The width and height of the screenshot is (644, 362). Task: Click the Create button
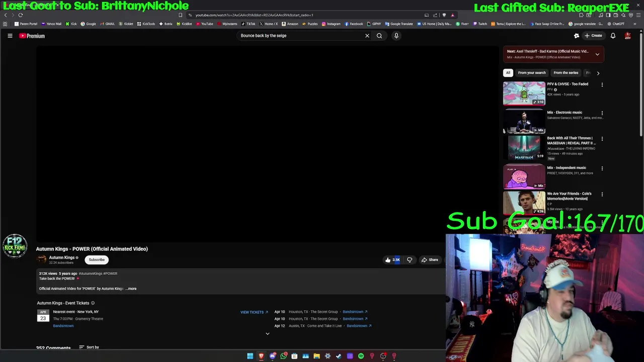click(x=593, y=36)
